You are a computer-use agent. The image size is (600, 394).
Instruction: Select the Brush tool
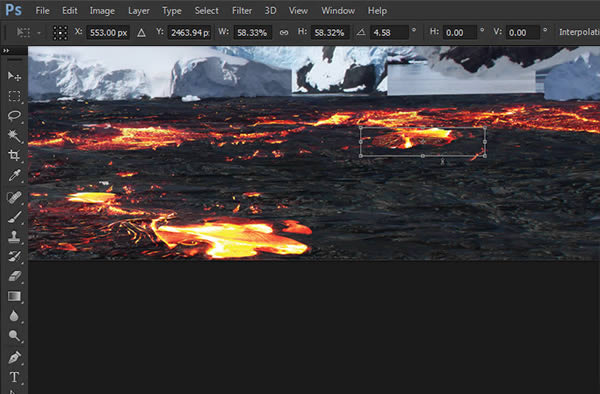coord(14,217)
